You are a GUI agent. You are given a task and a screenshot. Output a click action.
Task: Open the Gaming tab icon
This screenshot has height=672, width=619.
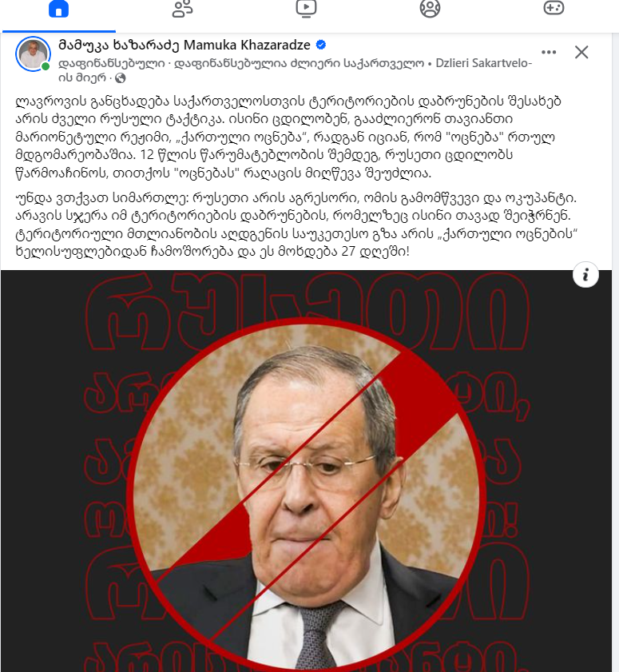[x=554, y=8]
